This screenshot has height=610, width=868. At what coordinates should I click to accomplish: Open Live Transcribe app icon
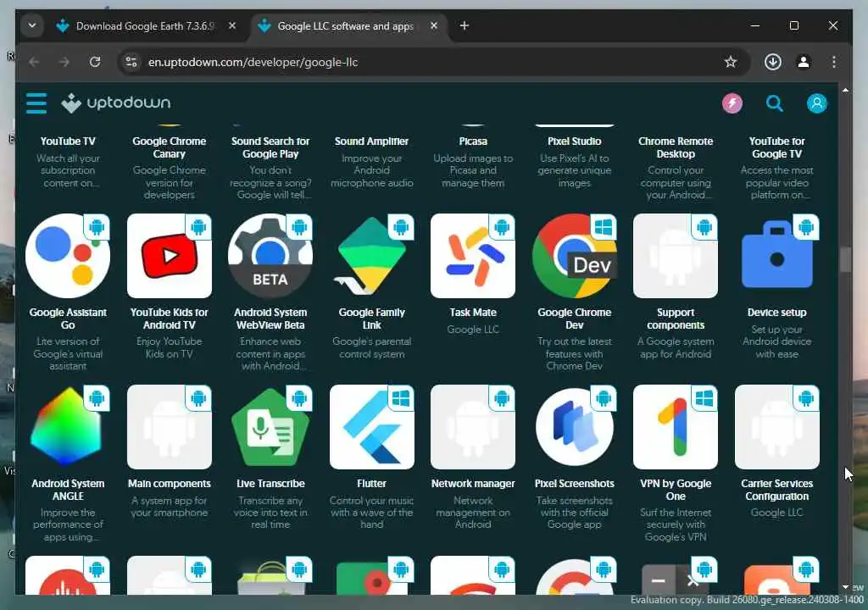coord(270,427)
